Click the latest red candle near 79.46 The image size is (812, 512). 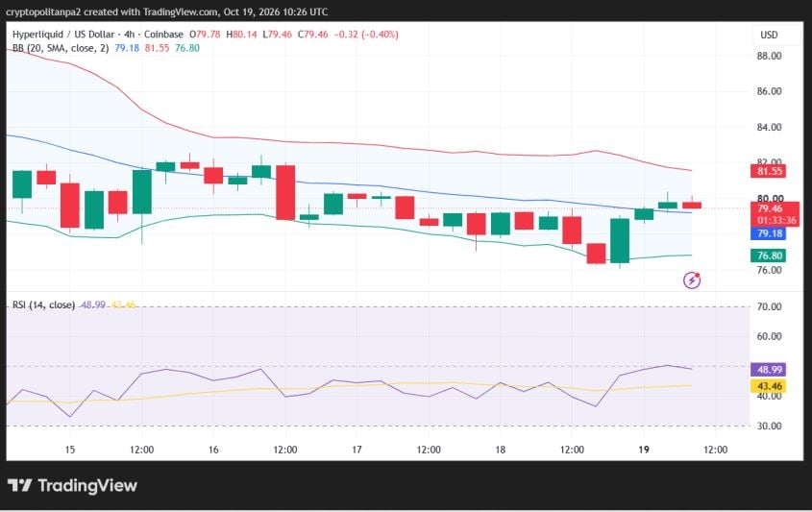pyautogui.click(x=692, y=205)
